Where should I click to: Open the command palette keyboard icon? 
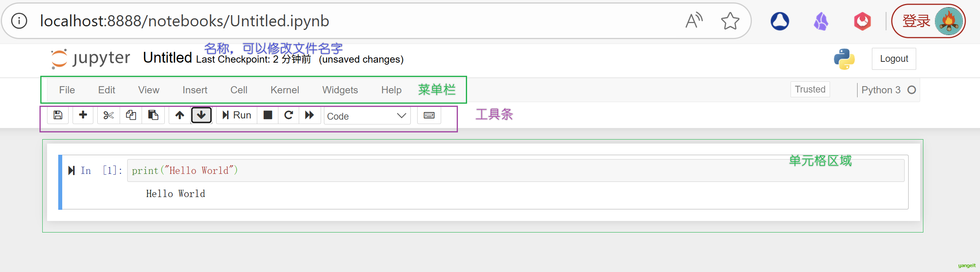point(429,115)
